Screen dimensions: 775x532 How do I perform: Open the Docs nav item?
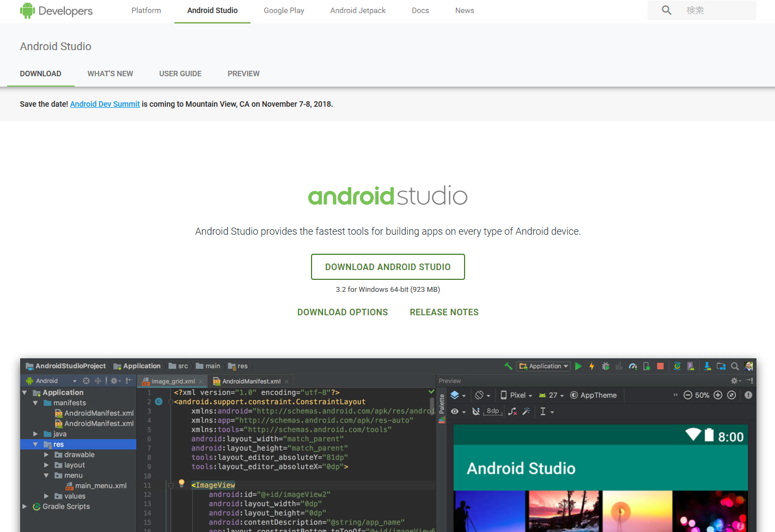pyautogui.click(x=420, y=10)
